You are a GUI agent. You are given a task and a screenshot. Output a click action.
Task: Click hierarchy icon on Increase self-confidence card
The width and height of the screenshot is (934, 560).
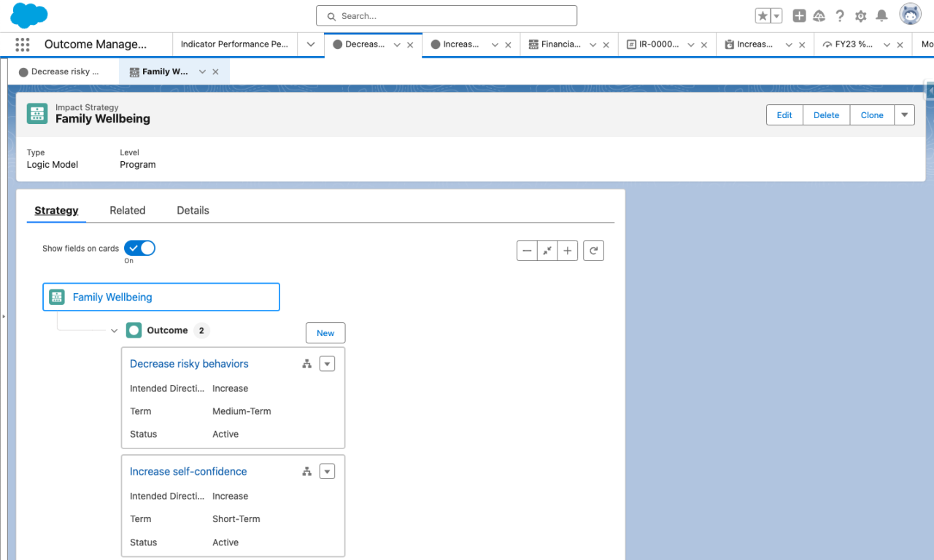(307, 472)
